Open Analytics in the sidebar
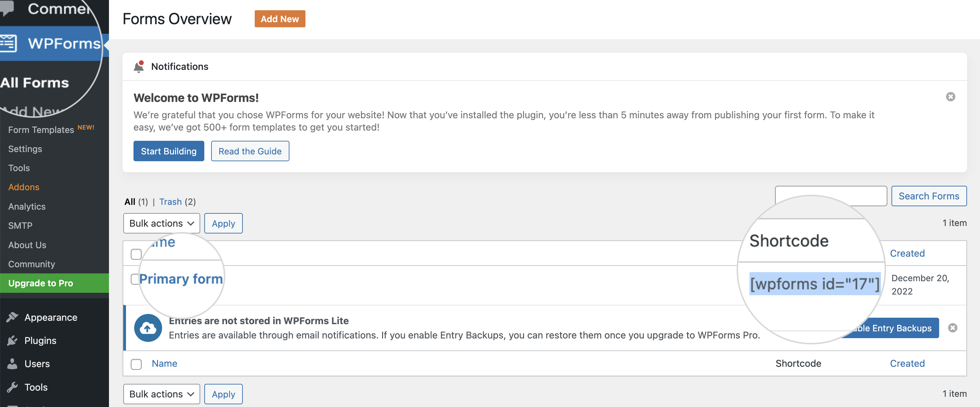 coord(27,206)
